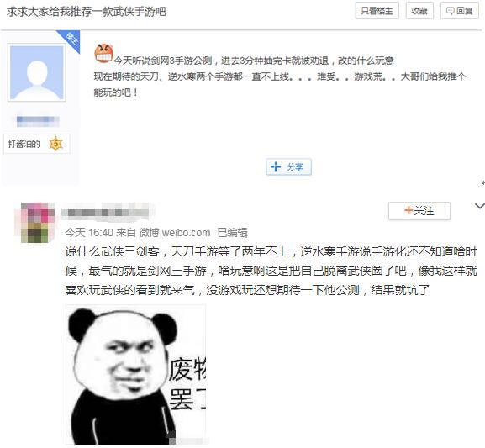Open reply with the 回复 button
The image size is (485, 448).
(x=459, y=11)
